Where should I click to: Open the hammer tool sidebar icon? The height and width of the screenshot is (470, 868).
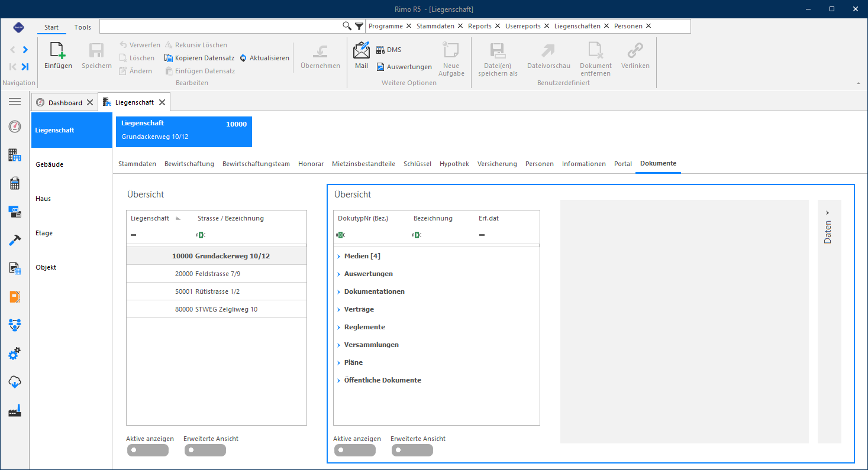tap(15, 240)
